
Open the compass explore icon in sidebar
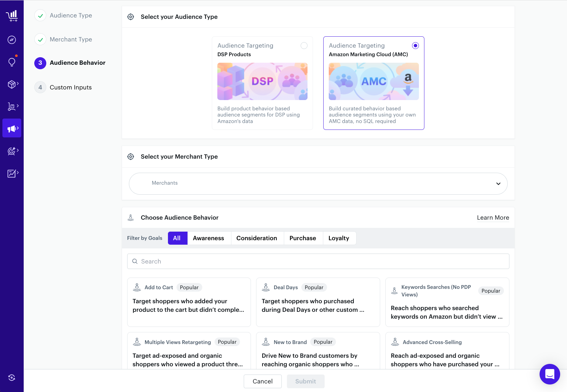tap(12, 40)
